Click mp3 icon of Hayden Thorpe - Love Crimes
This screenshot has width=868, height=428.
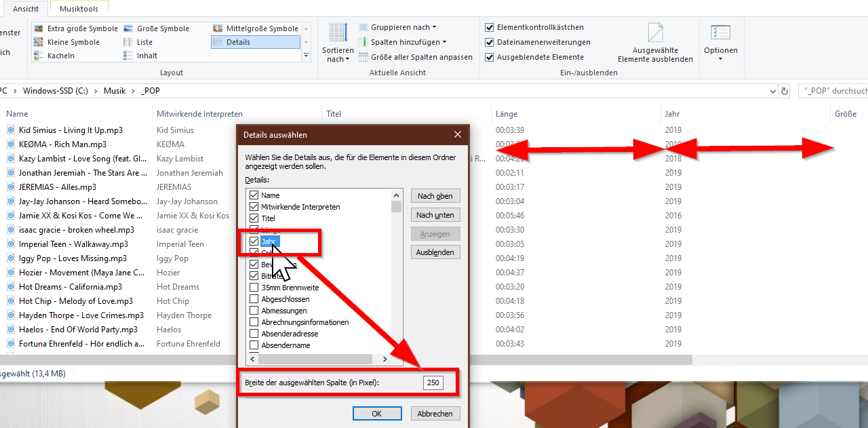coord(11,315)
